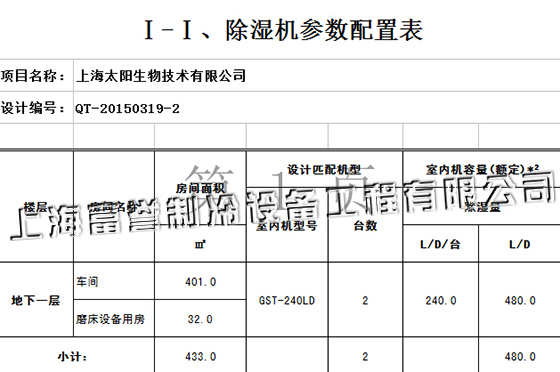Screen dimensions: 560x372
Task: Click the area value '32.0'
Action: pyautogui.click(x=200, y=319)
